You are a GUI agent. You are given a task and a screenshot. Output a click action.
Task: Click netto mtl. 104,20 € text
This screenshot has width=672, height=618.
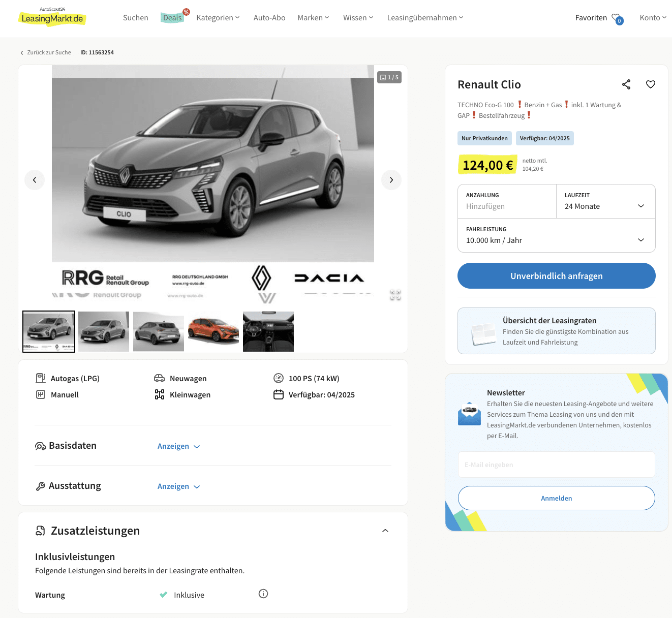point(535,165)
